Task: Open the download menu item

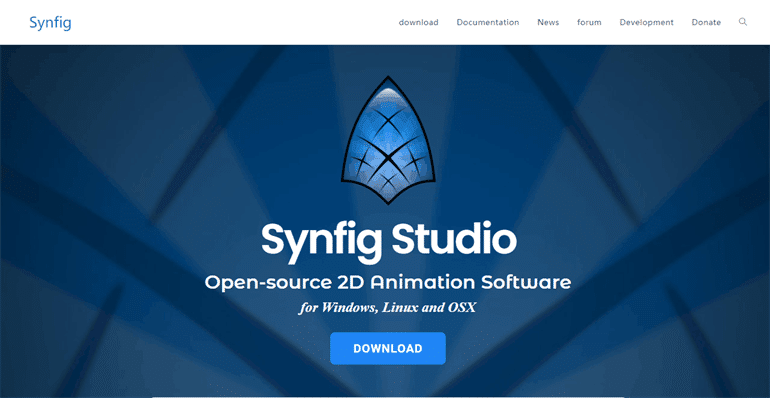Action: (418, 22)
